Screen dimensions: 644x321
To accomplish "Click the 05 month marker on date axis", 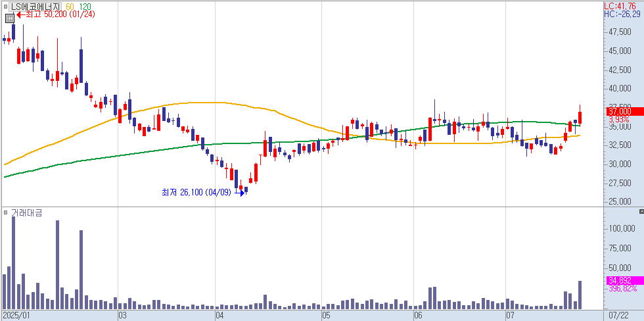I will (x=326, y=316).
